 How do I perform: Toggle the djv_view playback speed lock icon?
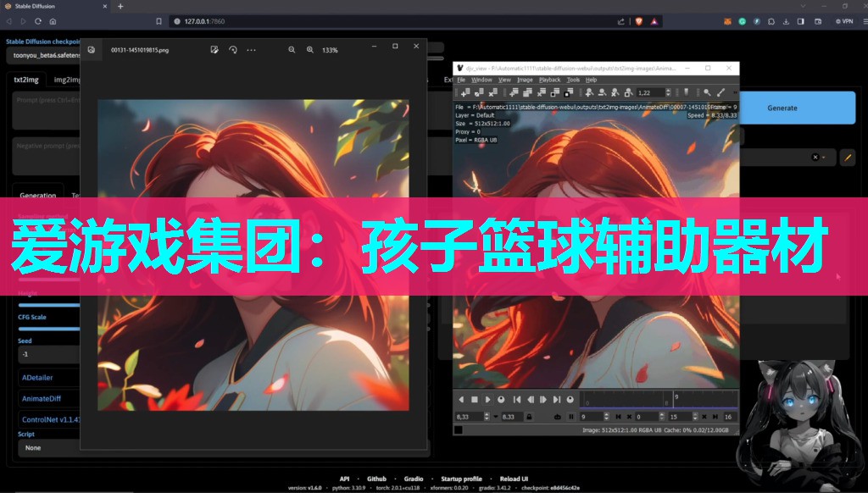click(x=529, y=417)
